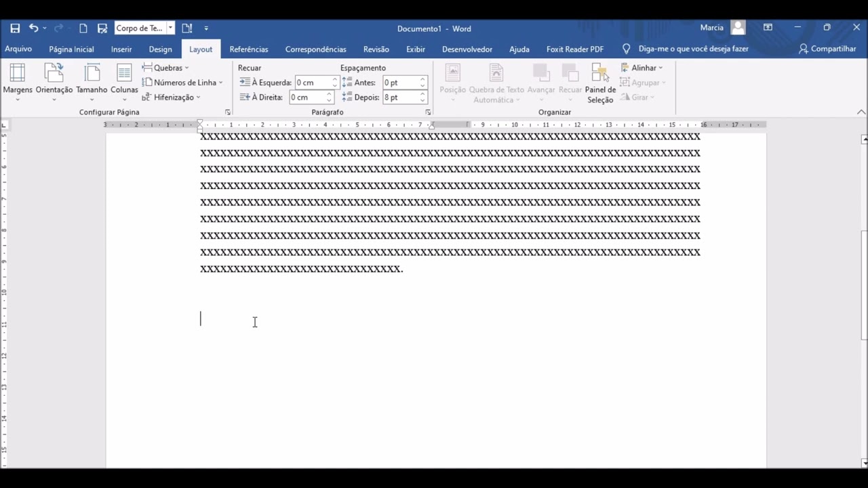The height and width of the screenshot is (488, 868).
Task: Open the Tamanho paper size menu
Action: (x=92, y=83)
